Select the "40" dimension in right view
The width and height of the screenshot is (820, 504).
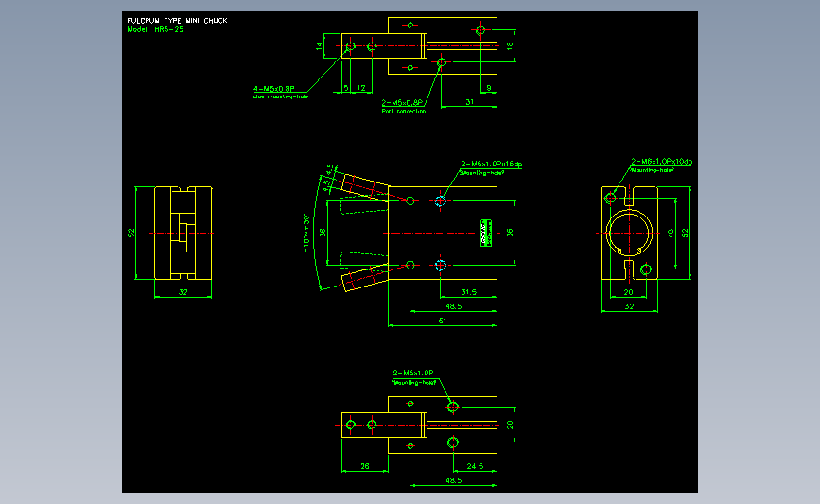coord(671,233)
